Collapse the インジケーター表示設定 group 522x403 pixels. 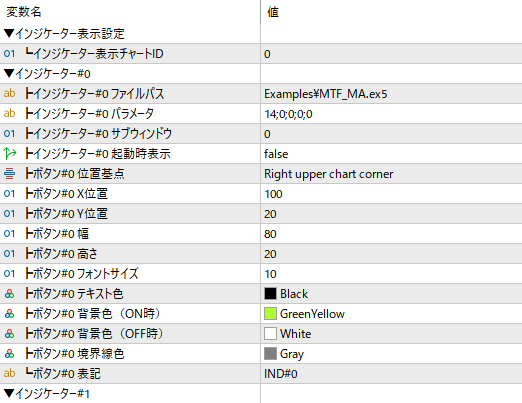click(x=9, y=33)
